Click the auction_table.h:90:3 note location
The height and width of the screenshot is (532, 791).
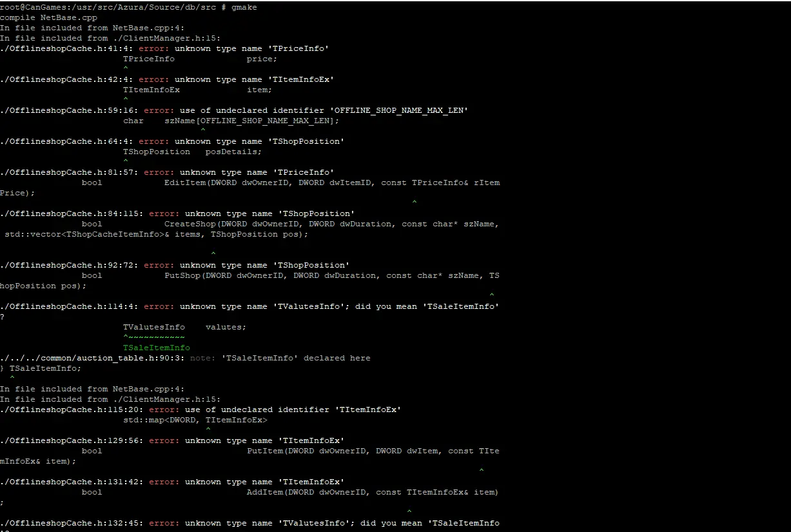click(92, 358)
